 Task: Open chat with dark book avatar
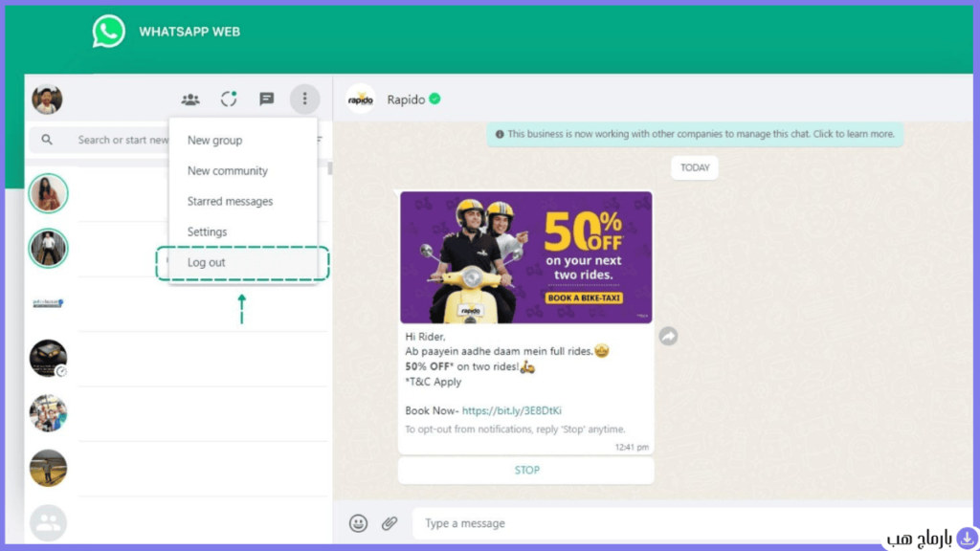tap(48, 358)
